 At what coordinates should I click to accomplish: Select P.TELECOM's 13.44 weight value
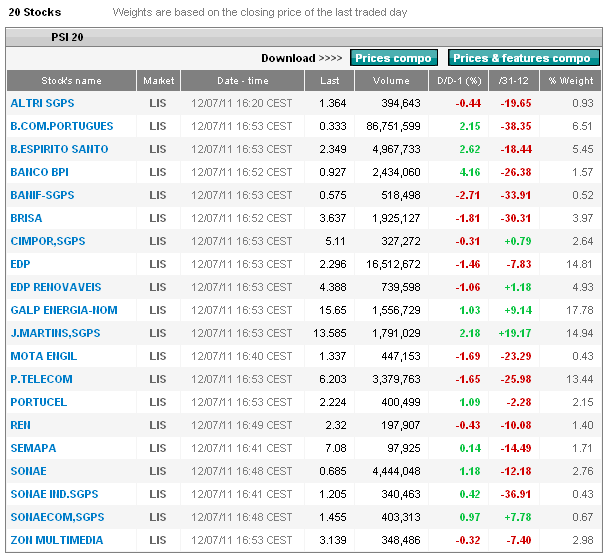point(579,379)
